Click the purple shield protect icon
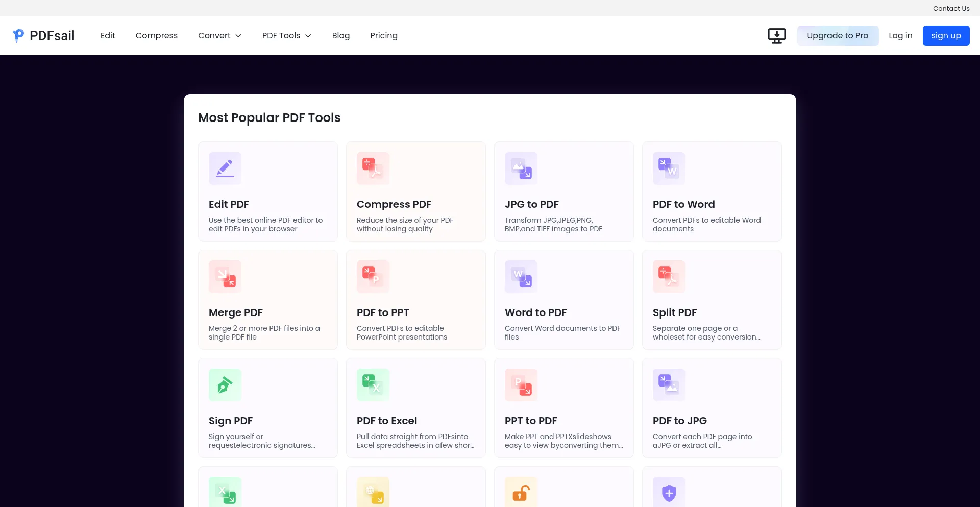This screenshot has height=507, width=980. pos(669,493)
